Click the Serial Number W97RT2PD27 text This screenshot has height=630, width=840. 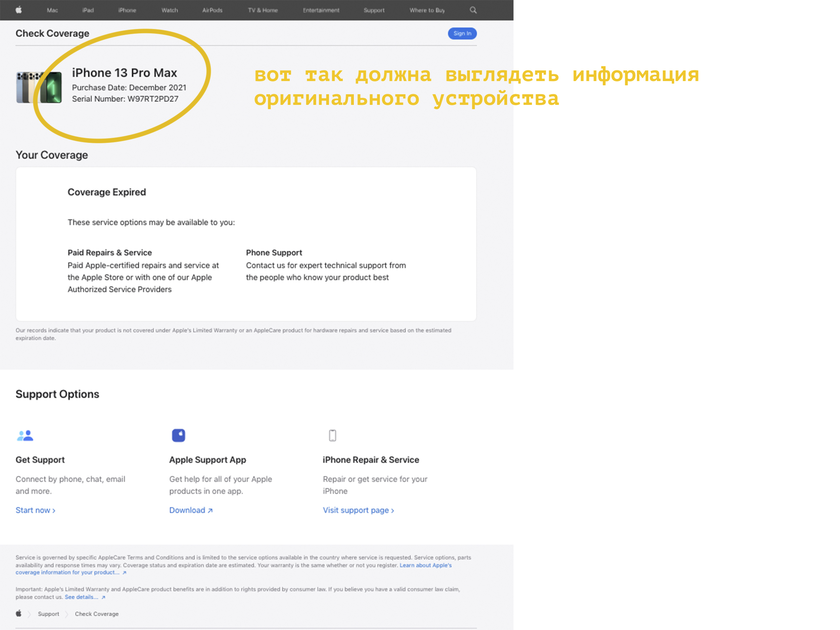pos(125,99)
